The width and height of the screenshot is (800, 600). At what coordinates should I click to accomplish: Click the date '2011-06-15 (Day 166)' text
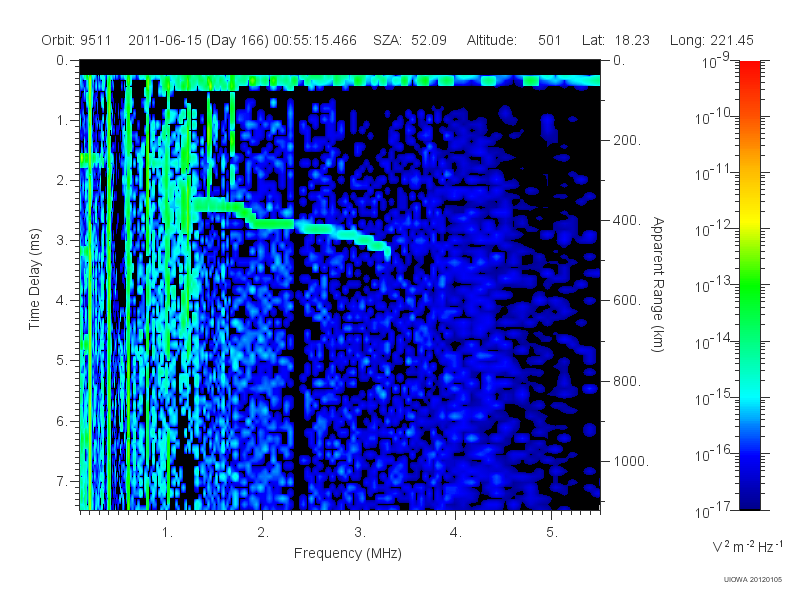pyautogui.click(x=198, y=40)
